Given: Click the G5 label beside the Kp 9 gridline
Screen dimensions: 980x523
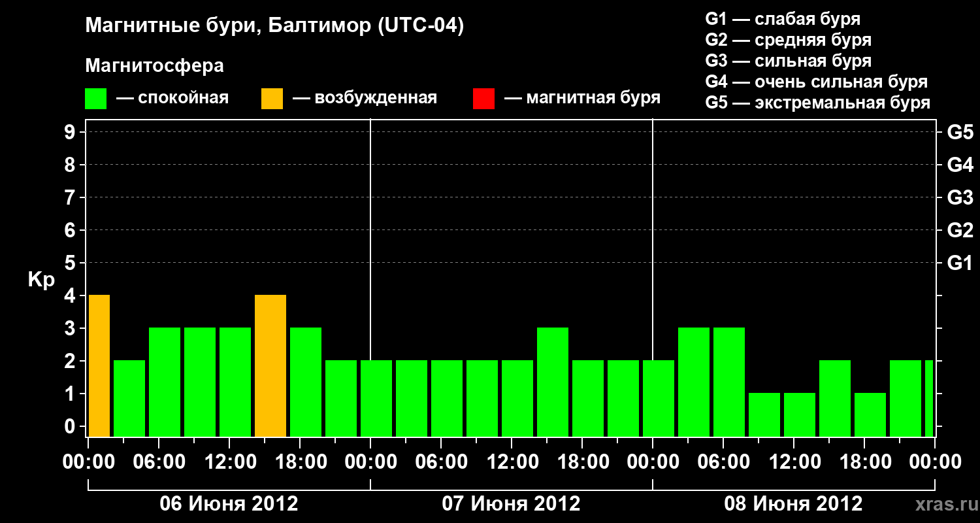Looking at the screenshot, I should tap(960, 132).
